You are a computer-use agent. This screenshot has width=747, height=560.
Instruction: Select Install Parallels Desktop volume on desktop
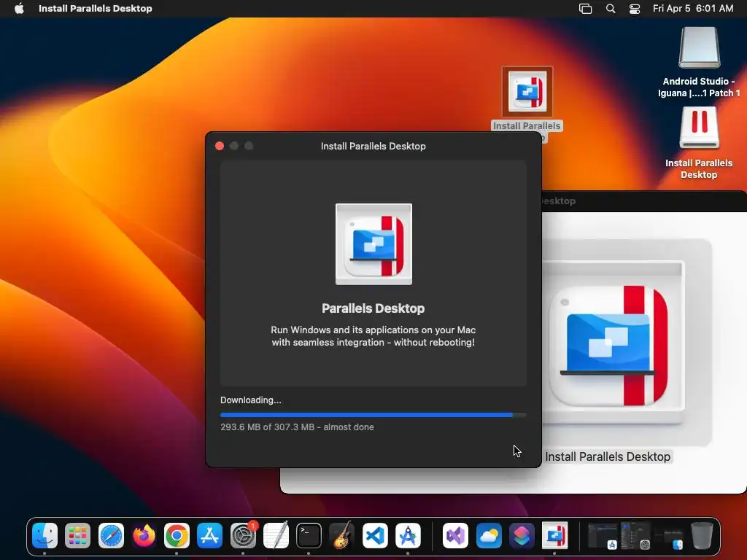pos(699,142)
